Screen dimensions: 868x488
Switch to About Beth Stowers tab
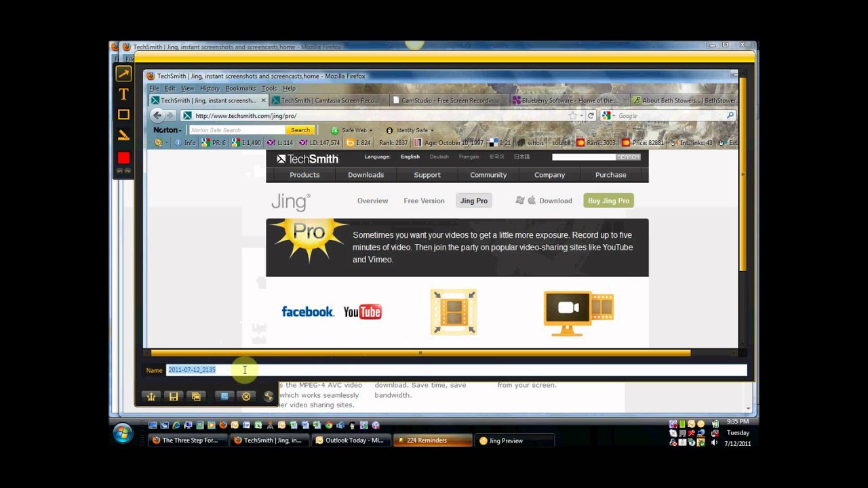pos(685,100)
